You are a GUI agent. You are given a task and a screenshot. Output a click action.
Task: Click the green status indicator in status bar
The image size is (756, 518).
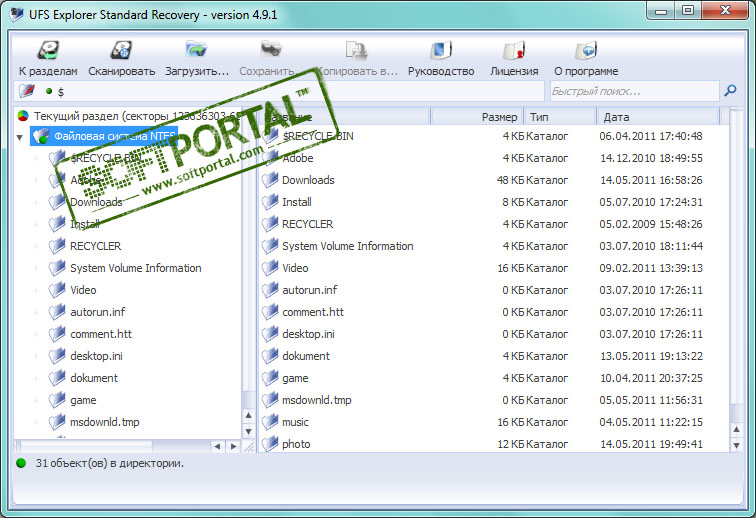pos(21,463)
